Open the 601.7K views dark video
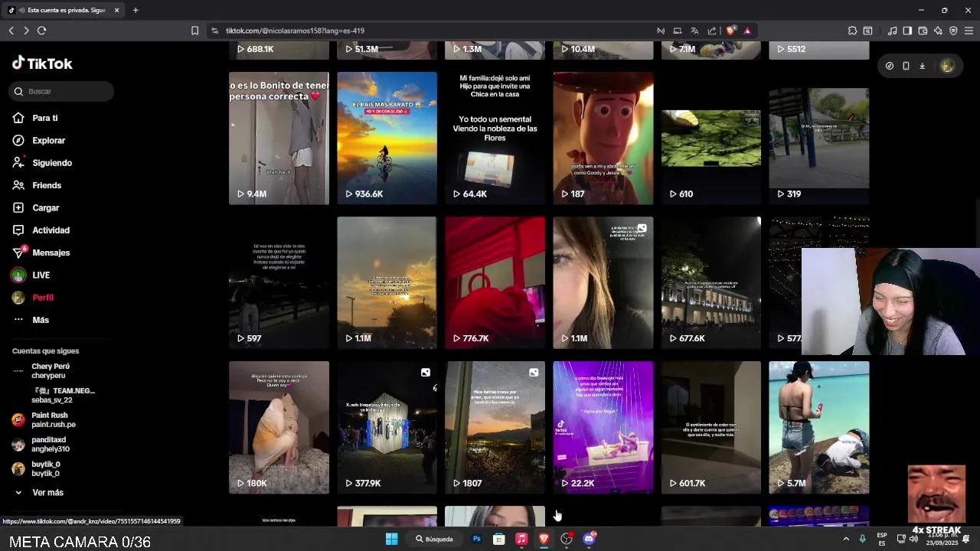Screen dimensions: 980x551 coord(711,428)
